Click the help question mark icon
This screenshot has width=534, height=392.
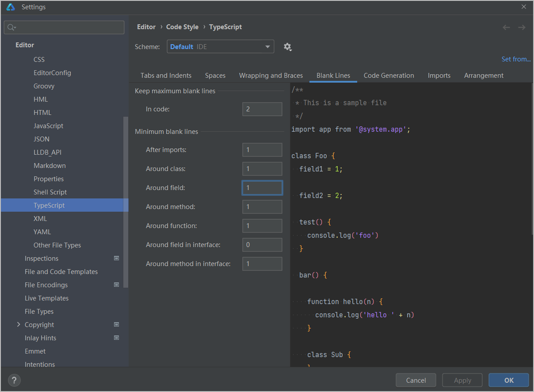pyautogui.click(x=14, y=380)
